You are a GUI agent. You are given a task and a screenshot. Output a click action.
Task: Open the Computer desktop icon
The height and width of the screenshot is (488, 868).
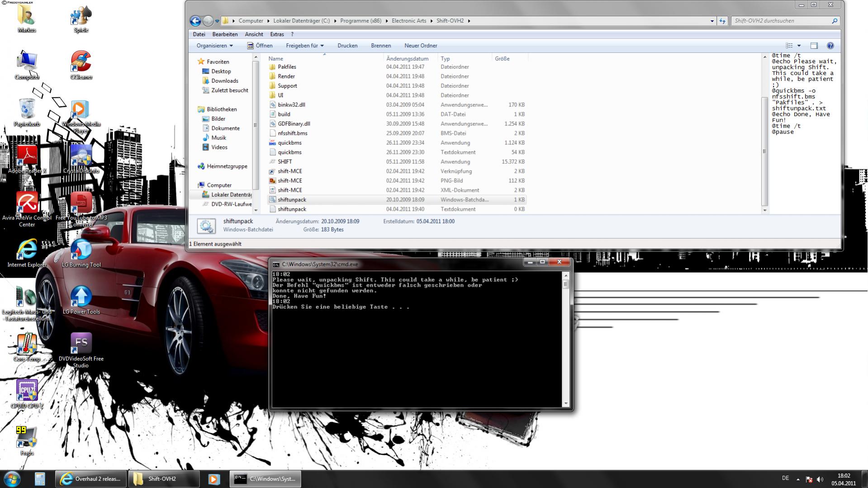tap(27, 65)
